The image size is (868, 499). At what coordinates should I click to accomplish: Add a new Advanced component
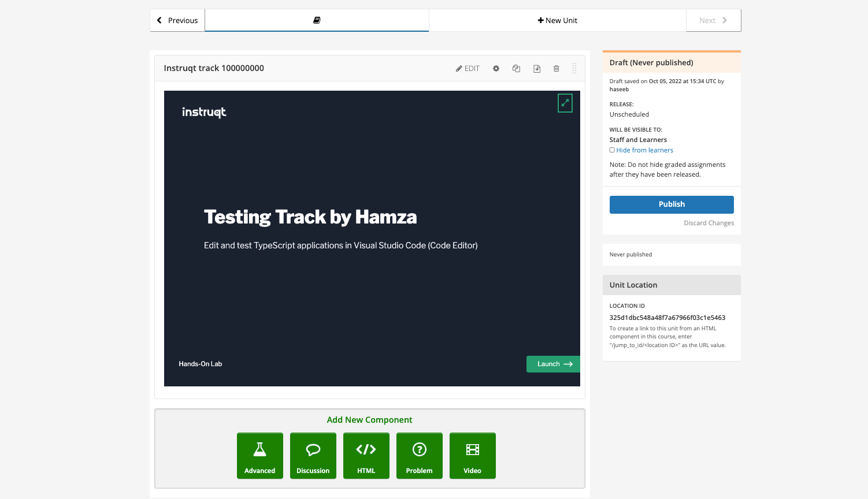tap(259, 456)
